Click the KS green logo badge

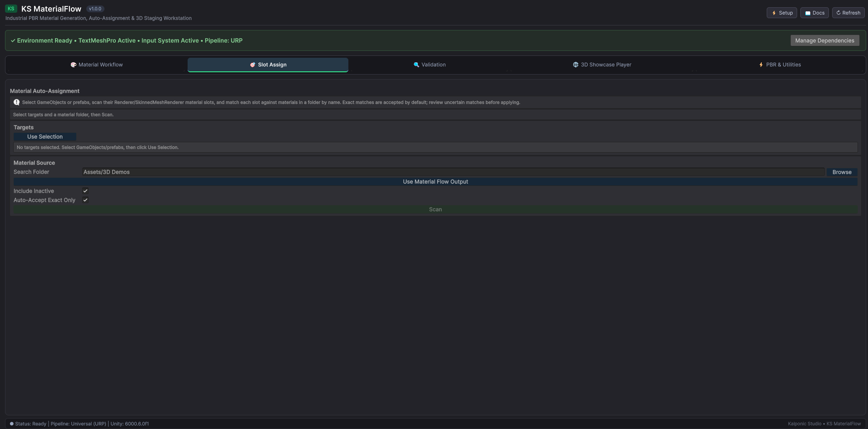[x=11, y=9]
